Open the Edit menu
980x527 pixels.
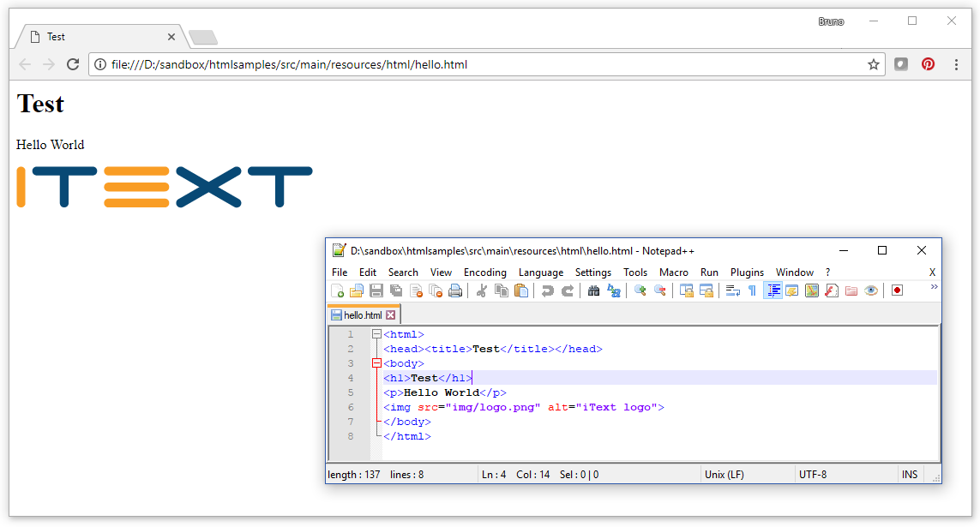[x=368, y=272]
